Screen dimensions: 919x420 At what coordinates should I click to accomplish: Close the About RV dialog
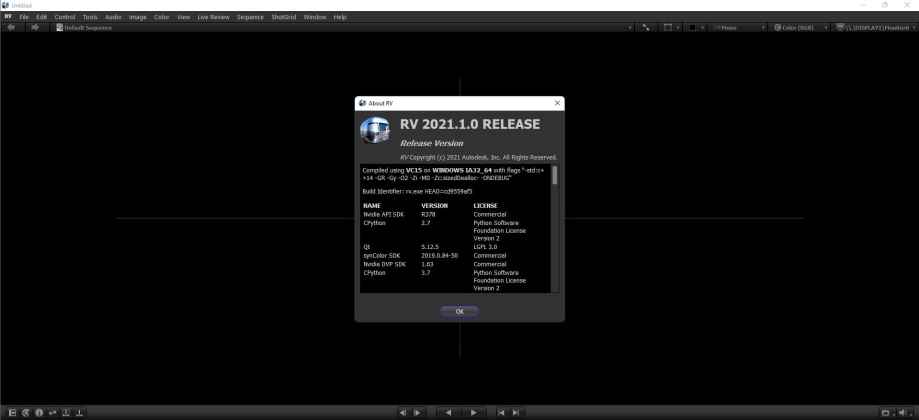click(x=557, y=103)
